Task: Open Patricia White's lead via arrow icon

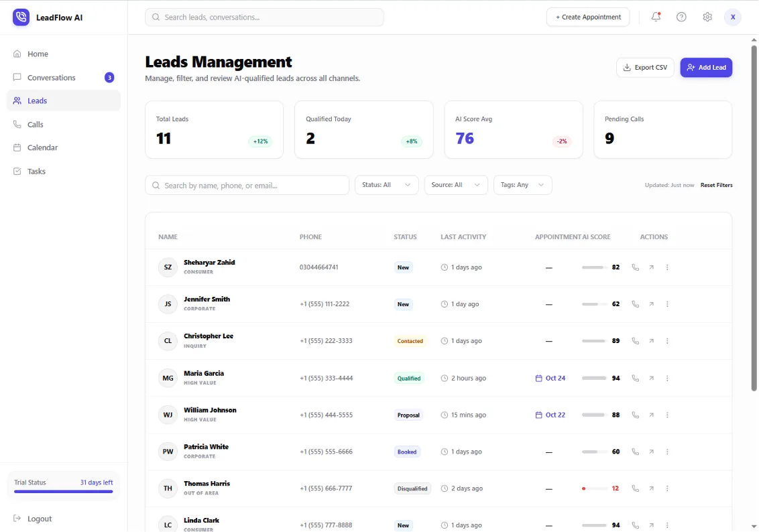Action: point(652,452)
